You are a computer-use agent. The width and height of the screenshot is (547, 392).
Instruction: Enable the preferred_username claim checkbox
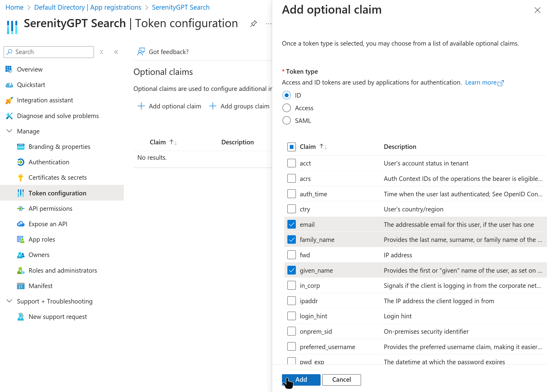coord(291,346)
